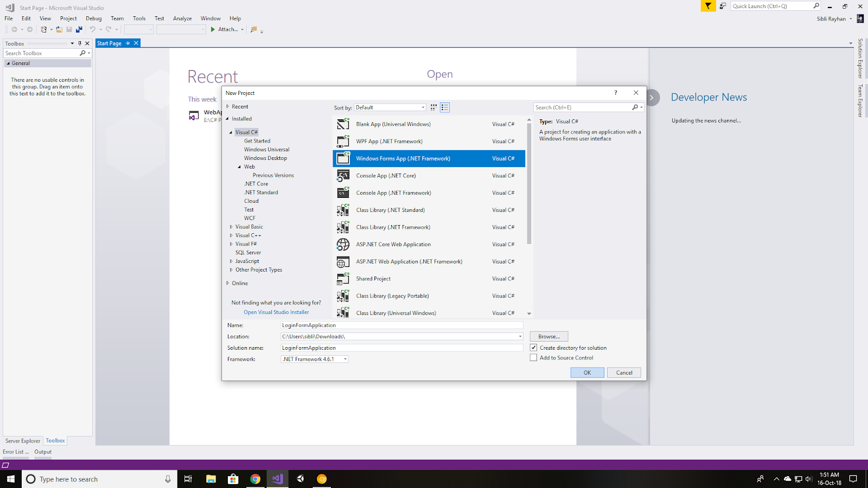Open the Output window tab
The width and height of the screenshot is (868, 488).
coord(43,452)
